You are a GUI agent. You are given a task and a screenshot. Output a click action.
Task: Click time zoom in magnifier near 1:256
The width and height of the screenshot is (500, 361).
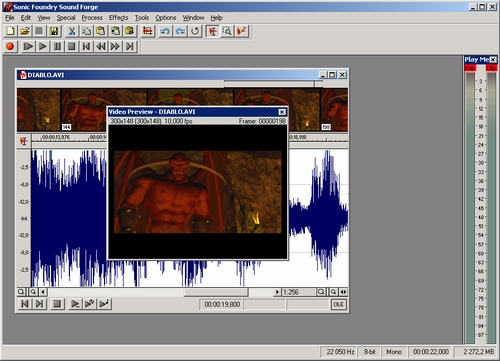(333, 292)
